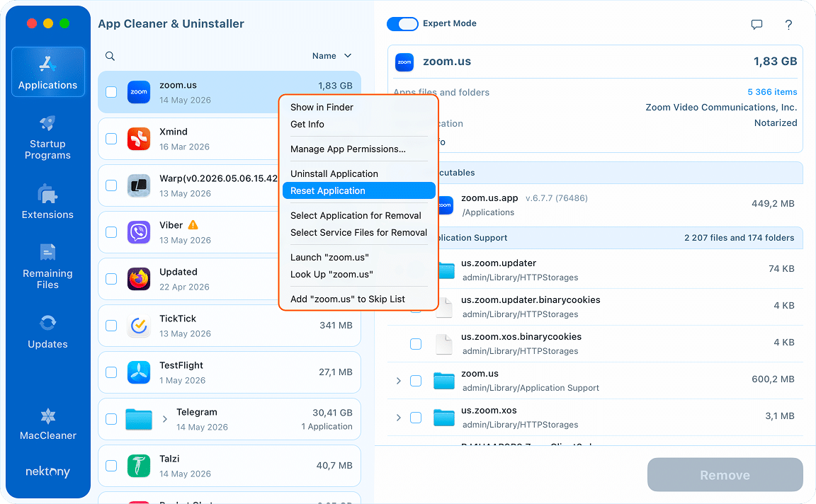Check the TestFlight checkbox

[x=111, y=372]
